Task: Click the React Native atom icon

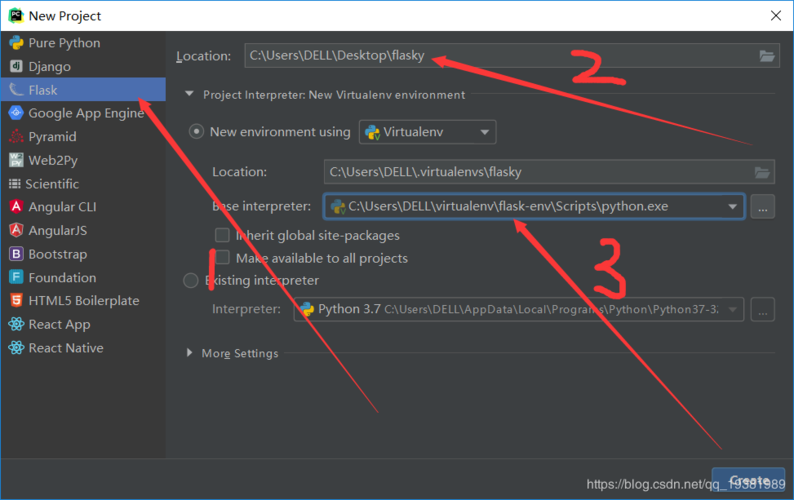Action: coord(16,348)
